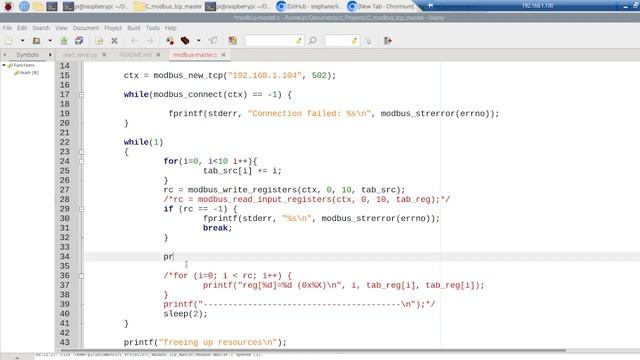Viewport: 640px width, 360px height.
Task: Collapse the for-loop fold at line 24
Action: click(x=81, y=161)
